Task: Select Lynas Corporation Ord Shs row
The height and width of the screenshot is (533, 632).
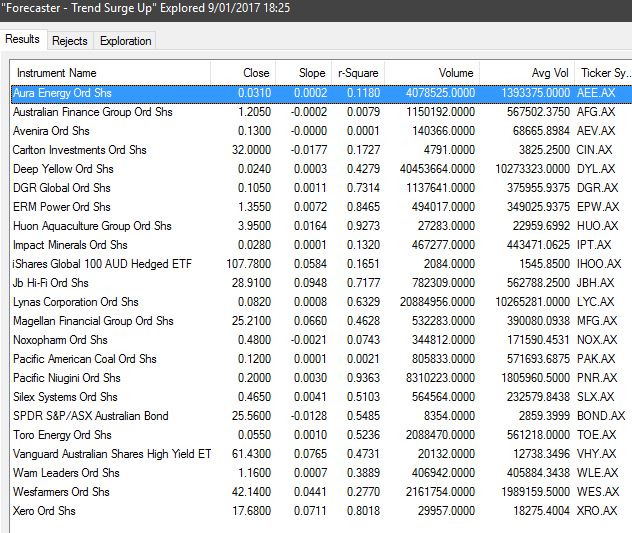Action: pyautogui.click(x=321, y=302)
